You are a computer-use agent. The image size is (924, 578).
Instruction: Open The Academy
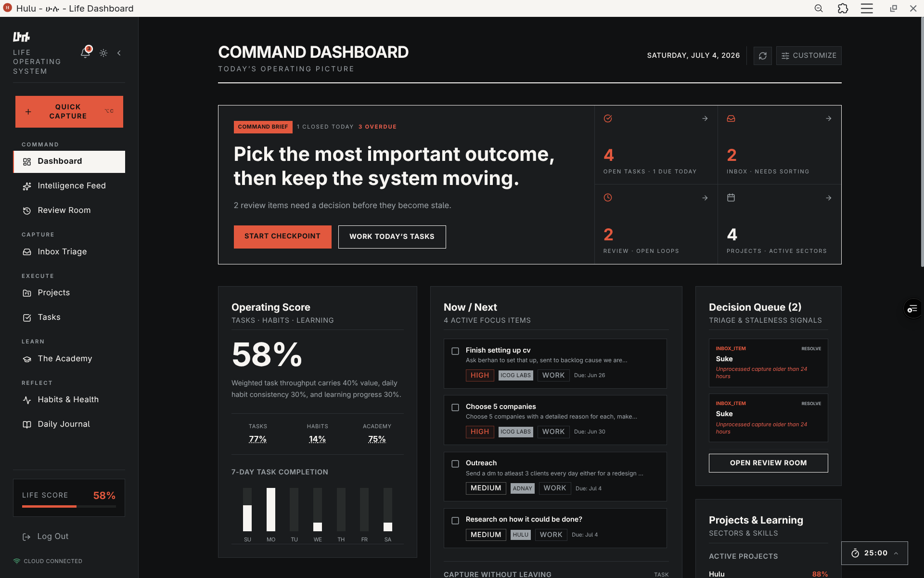(69, 359)
